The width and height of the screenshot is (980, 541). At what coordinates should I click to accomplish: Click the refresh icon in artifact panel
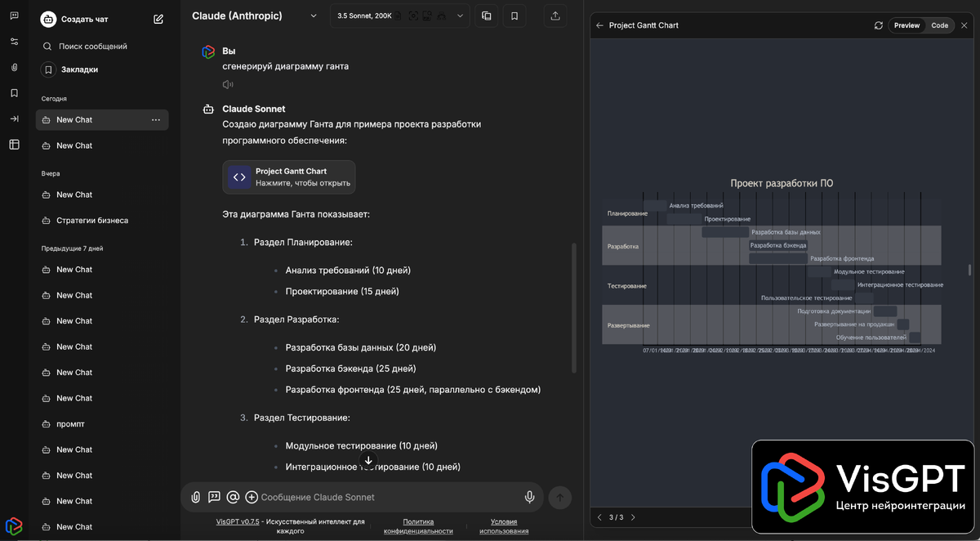click(878, 25)
